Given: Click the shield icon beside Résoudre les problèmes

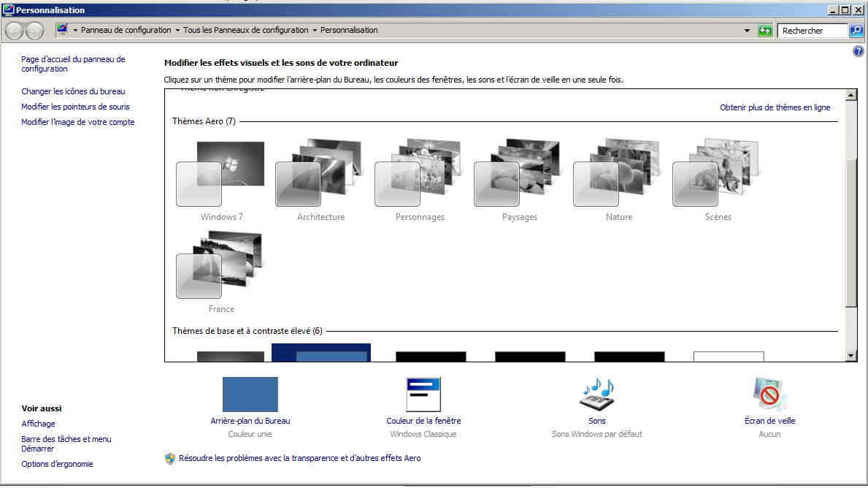Looking at the screenshot, I should (x=170, y=459).
